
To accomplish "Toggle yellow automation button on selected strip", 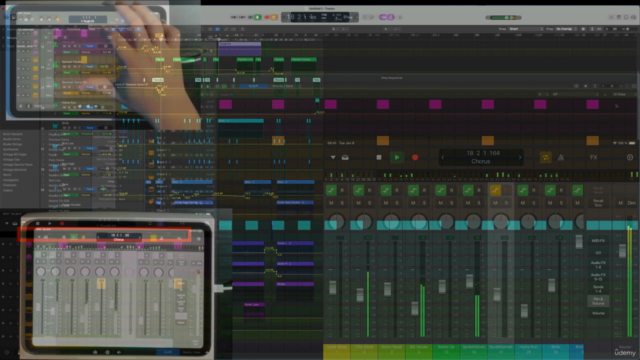I will click(x=495, y=190).
